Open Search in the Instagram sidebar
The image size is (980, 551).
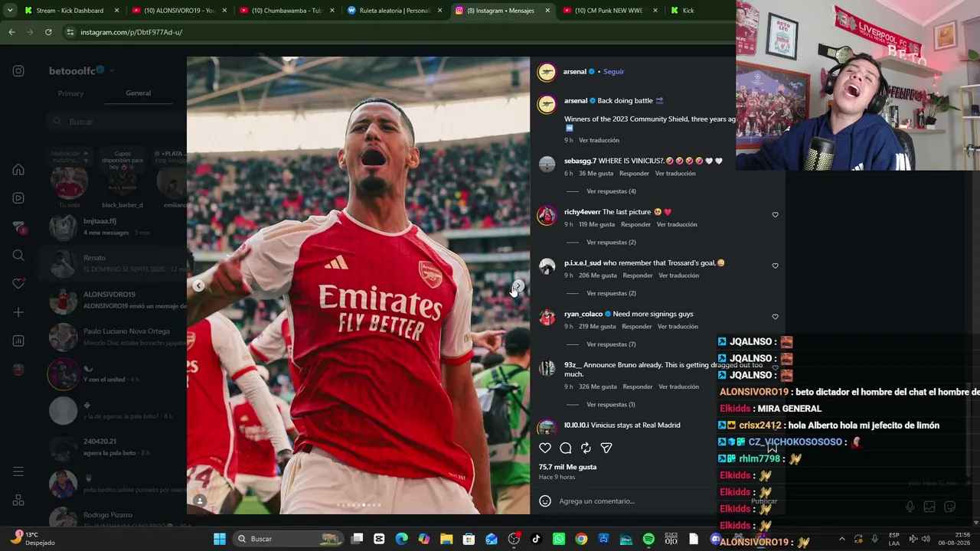tap(18, 256)
